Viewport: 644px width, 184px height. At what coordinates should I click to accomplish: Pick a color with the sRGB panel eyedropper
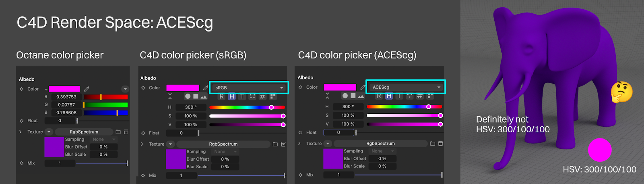tap(205, 88)
